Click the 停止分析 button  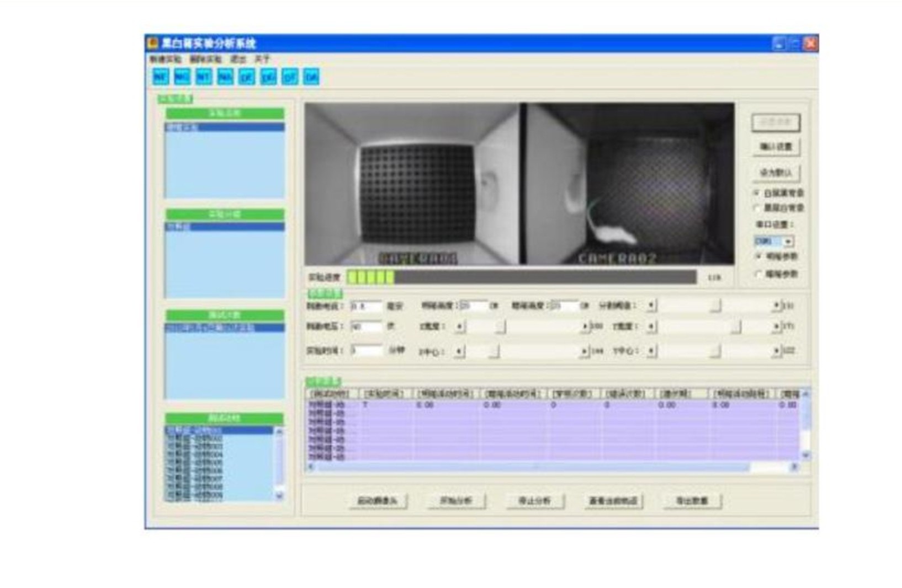(x=534, y=501)
